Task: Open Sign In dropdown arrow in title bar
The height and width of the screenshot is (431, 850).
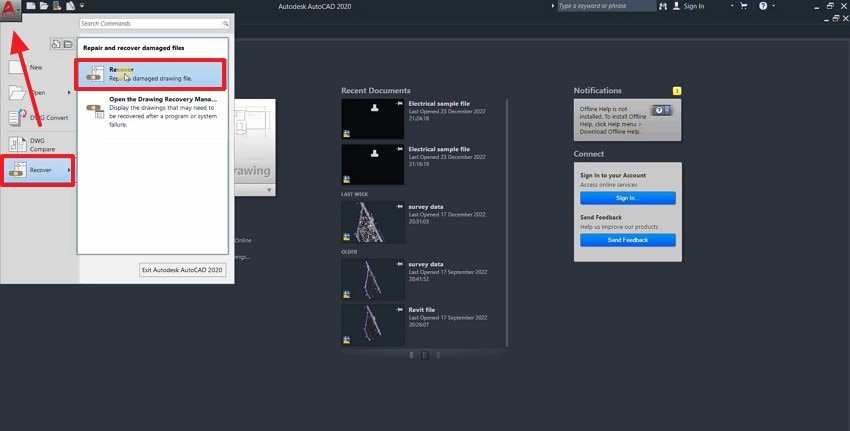Action: [732, 6]
